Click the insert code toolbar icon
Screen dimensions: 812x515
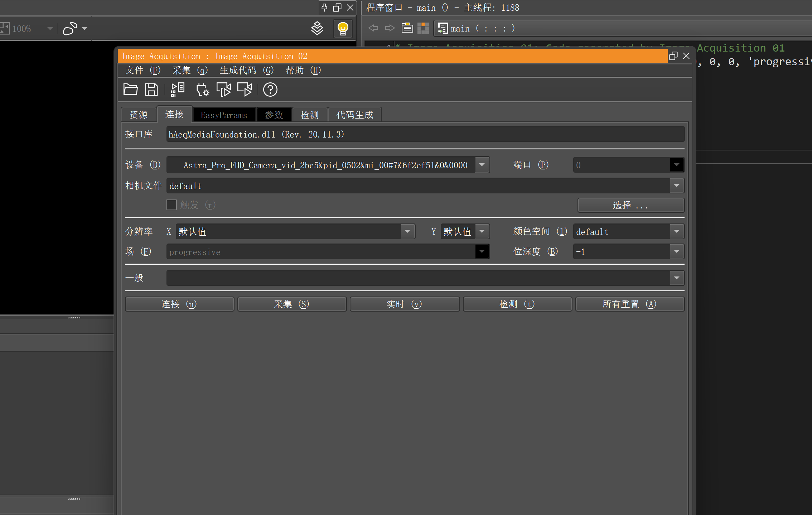pos(177,90)
